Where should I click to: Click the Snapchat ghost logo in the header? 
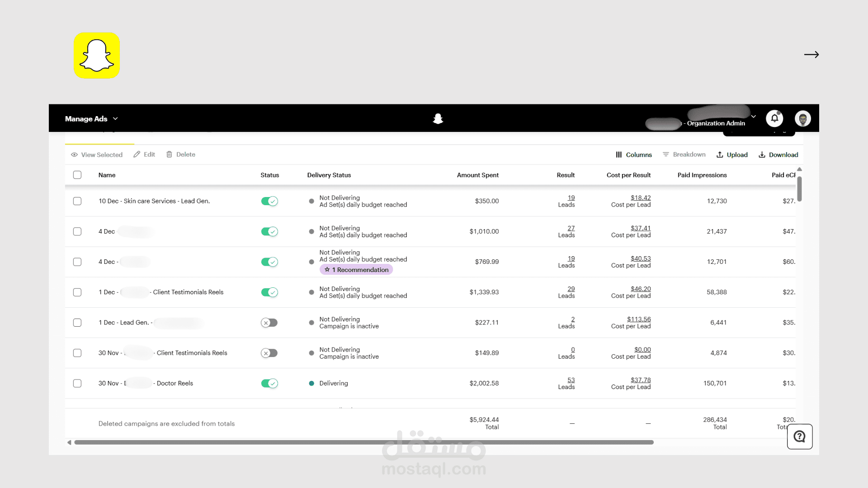coord(438,118)
